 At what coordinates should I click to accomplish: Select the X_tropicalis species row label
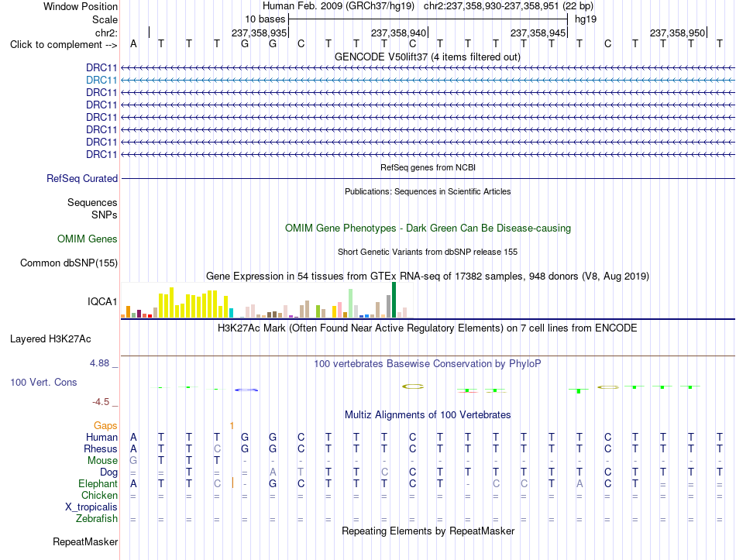click(91, 507)
